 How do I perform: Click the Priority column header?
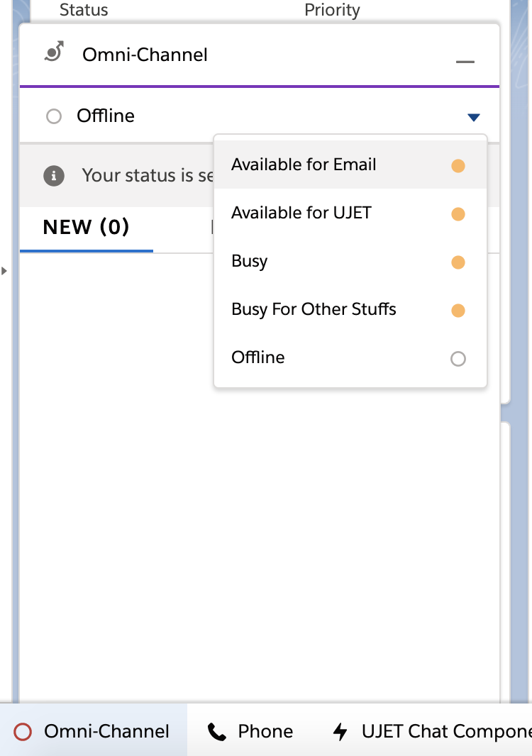332,10
